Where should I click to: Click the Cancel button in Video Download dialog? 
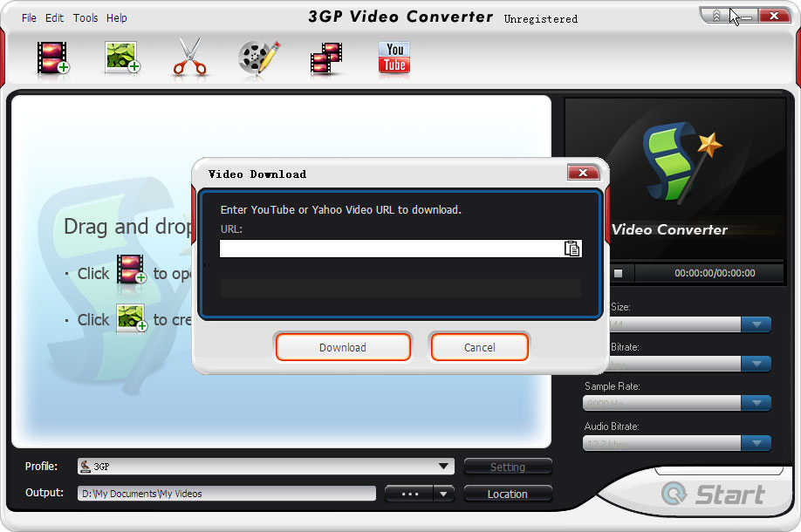(479, 346)
